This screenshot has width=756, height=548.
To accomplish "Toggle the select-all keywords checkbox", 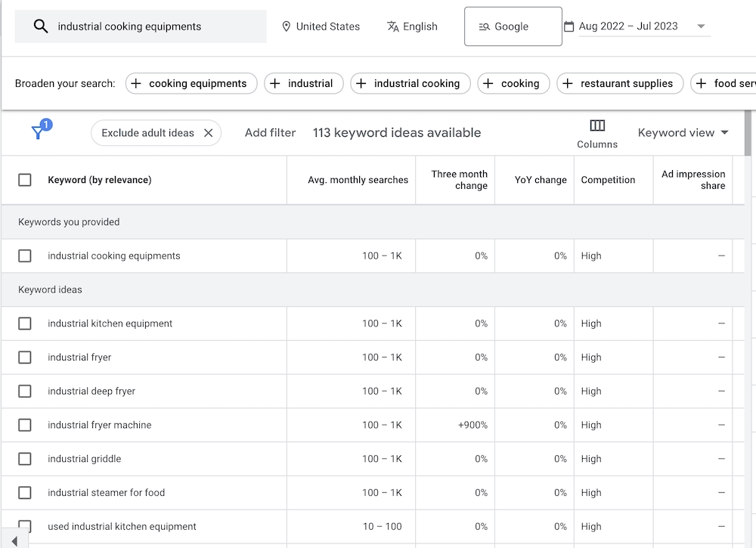I will (25, 180).
